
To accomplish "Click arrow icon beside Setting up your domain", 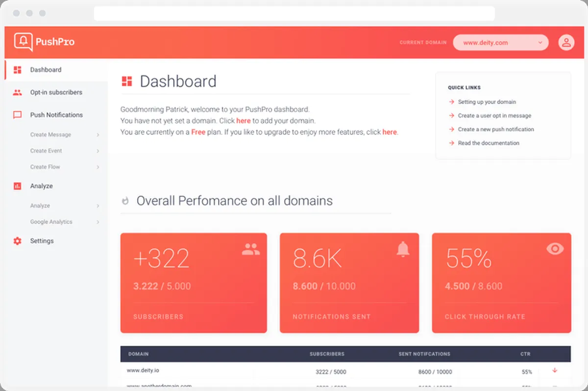I will coord(451,102).
